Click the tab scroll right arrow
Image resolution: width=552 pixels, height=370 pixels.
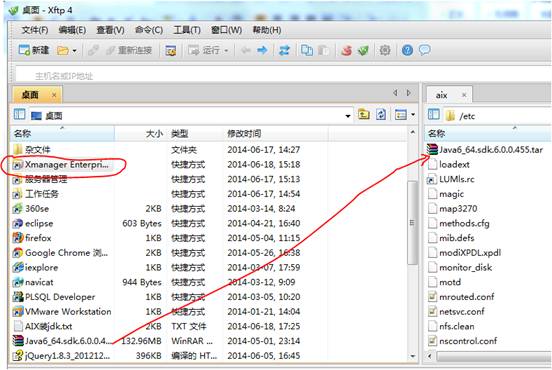408,93
